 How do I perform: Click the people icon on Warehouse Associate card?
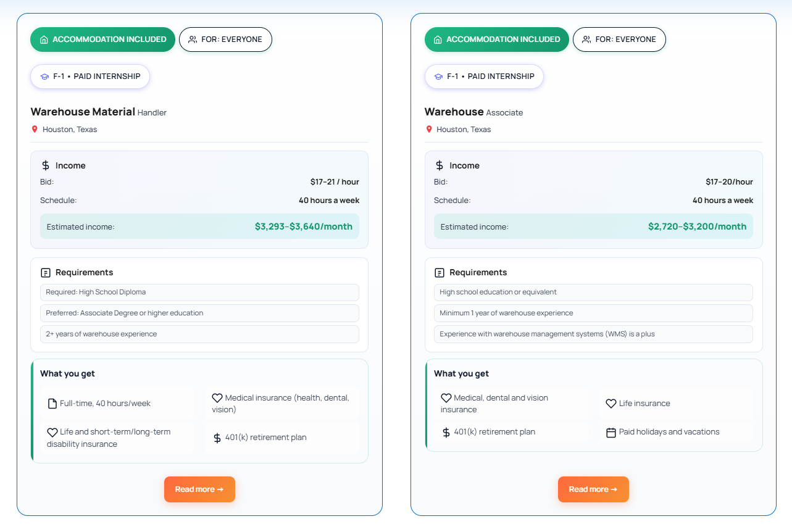pos(586,39)
